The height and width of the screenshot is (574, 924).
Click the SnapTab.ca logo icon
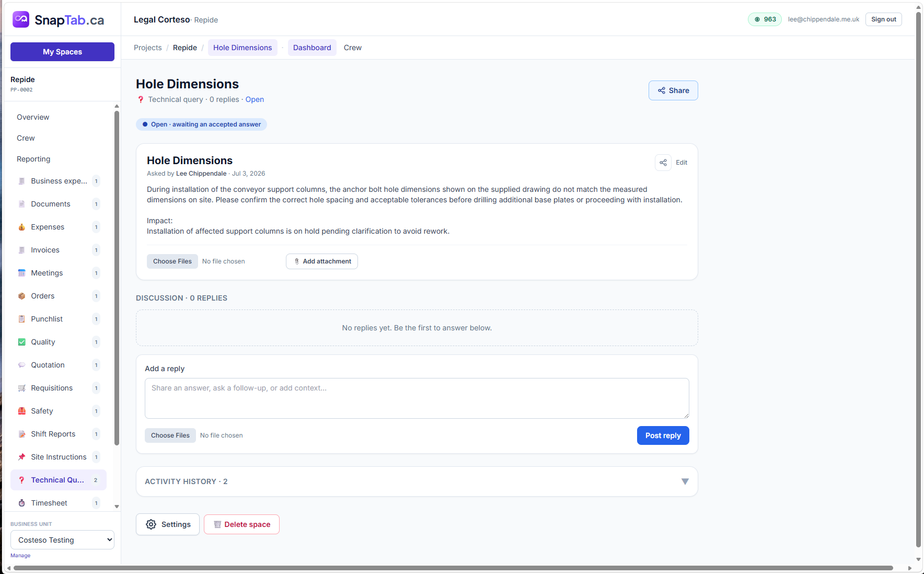[21, 19]
